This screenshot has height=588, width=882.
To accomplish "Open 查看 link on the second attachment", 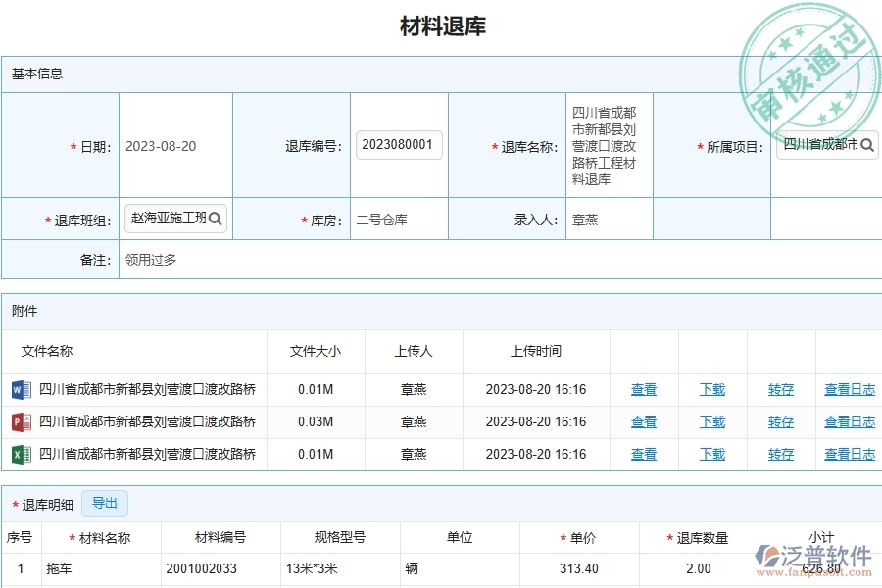I will point(644,421).
